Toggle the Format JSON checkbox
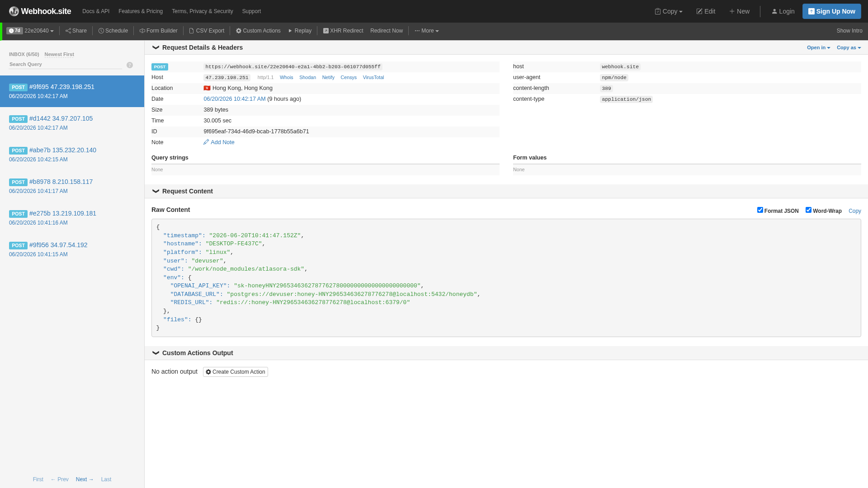Screen dimensions: 868x488 click(x=760, y=210)
